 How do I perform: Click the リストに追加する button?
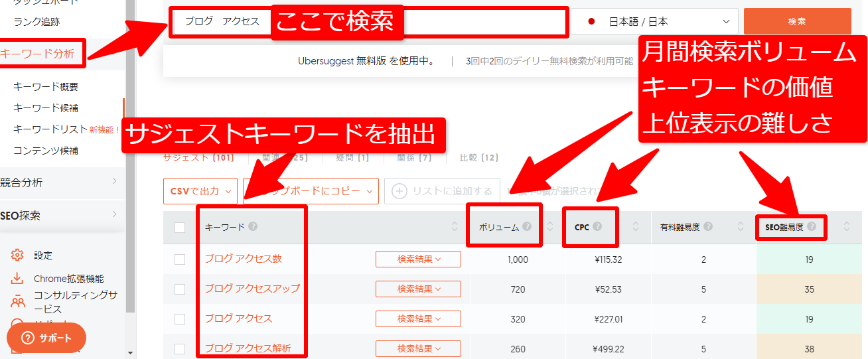pos(442,191)
